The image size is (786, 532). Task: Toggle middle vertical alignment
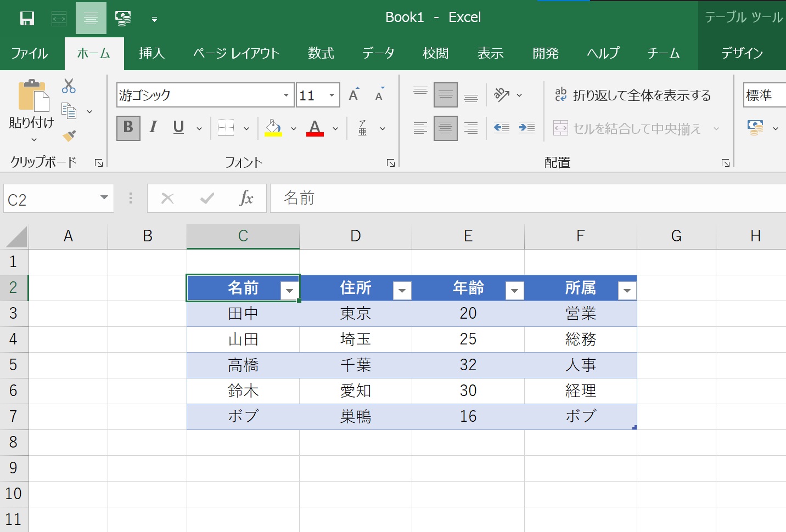click(446, 95)
